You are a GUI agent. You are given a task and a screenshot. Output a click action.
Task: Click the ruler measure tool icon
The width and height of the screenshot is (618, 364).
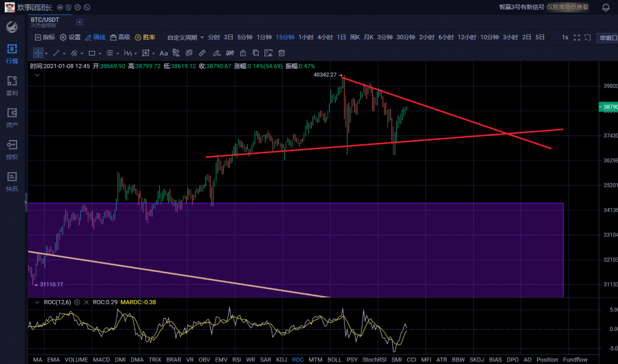(202, 53)
